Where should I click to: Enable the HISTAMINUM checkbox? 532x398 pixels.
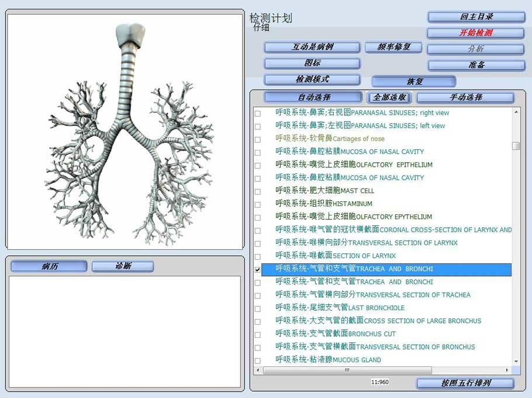[258, 204]
